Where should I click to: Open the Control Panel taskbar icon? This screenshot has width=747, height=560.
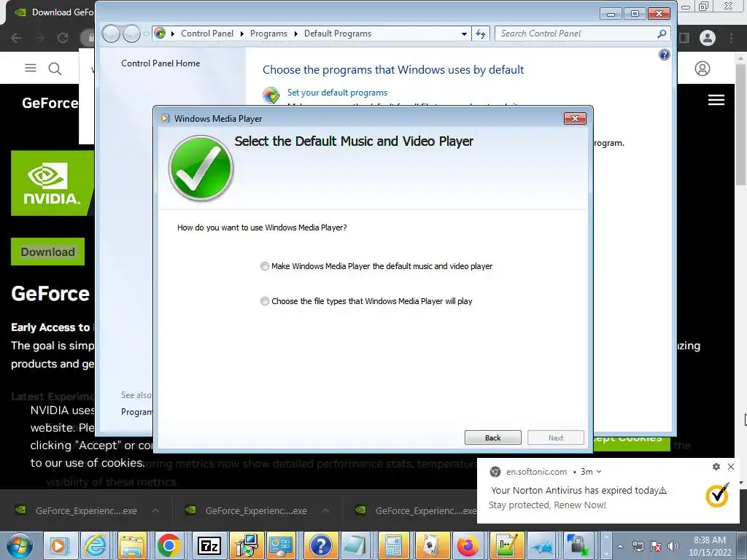281,545
